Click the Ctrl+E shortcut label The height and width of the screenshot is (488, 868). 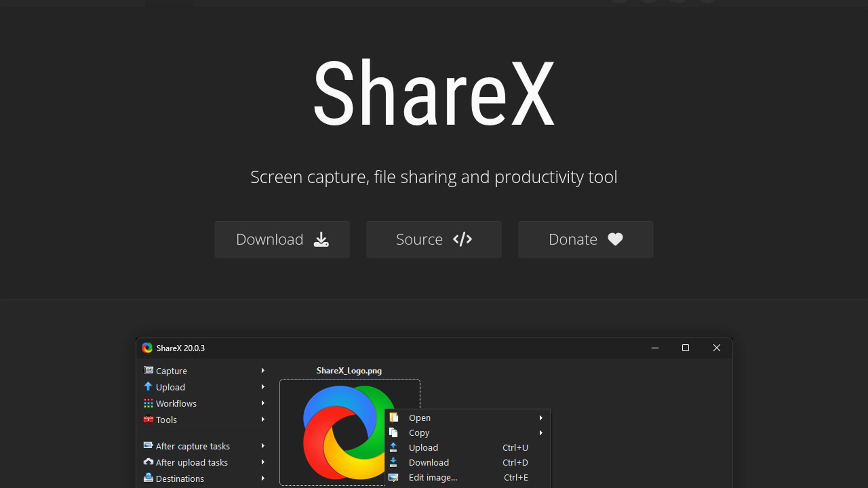click(516, 478)
